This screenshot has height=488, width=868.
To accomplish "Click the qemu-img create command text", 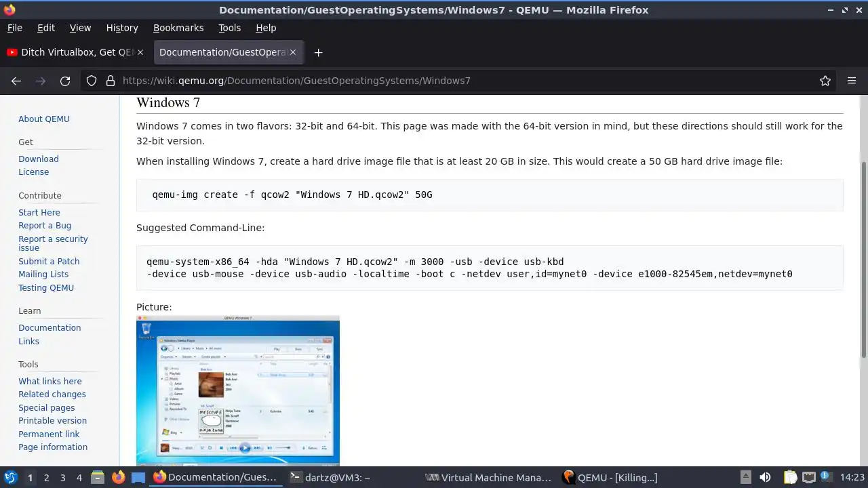I will [292, 195].
